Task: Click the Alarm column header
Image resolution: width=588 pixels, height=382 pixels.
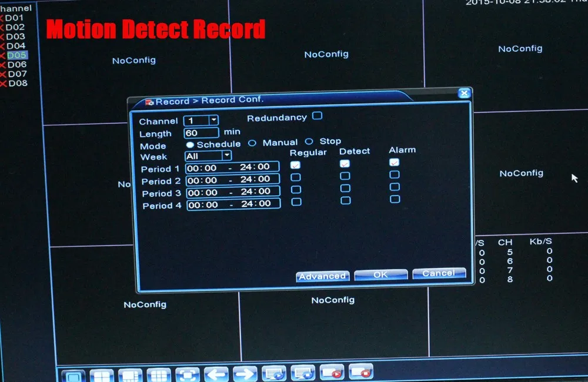Action: point(402,150)
